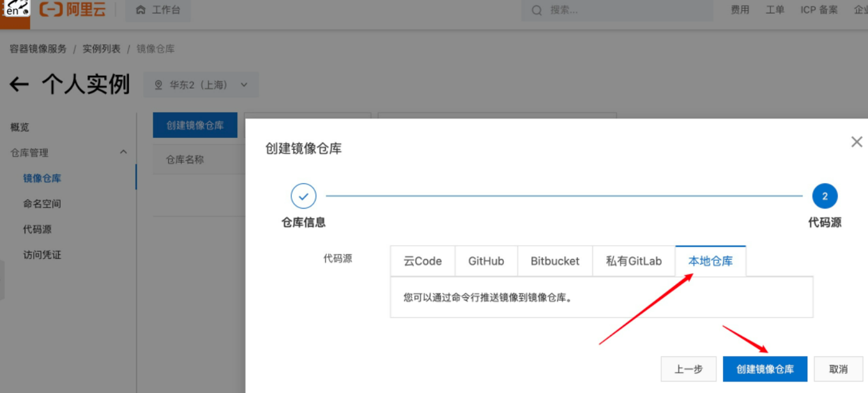868x393 pixels.
Task: Select the 本地仓库 tab
Action: (710, 261)
